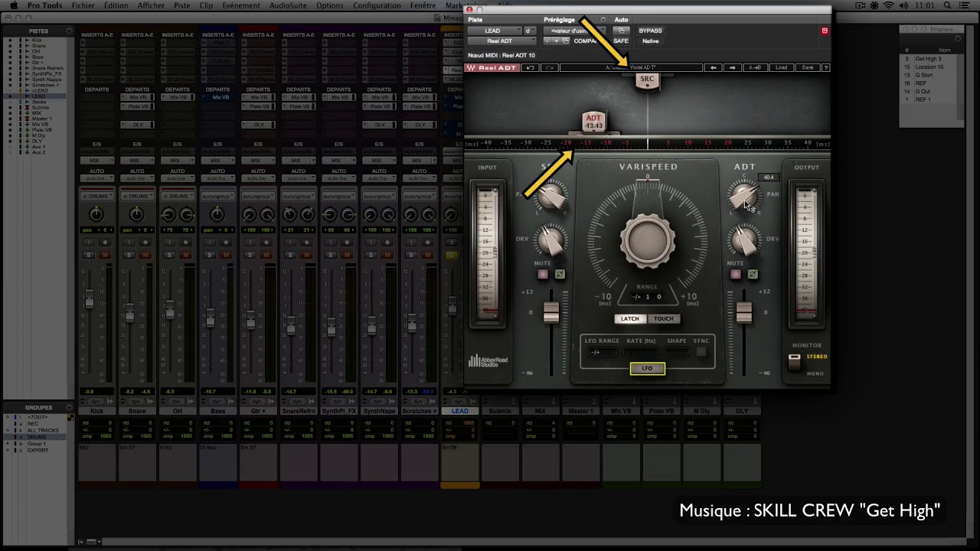Click the ADT DRV knob

point(744,241)
